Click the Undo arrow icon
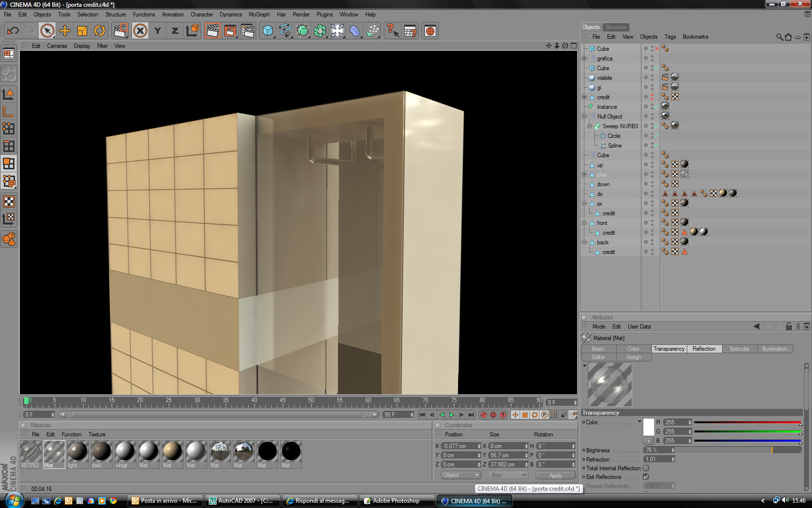The height and width of the screenshot is (508, 812). [13, 31]
